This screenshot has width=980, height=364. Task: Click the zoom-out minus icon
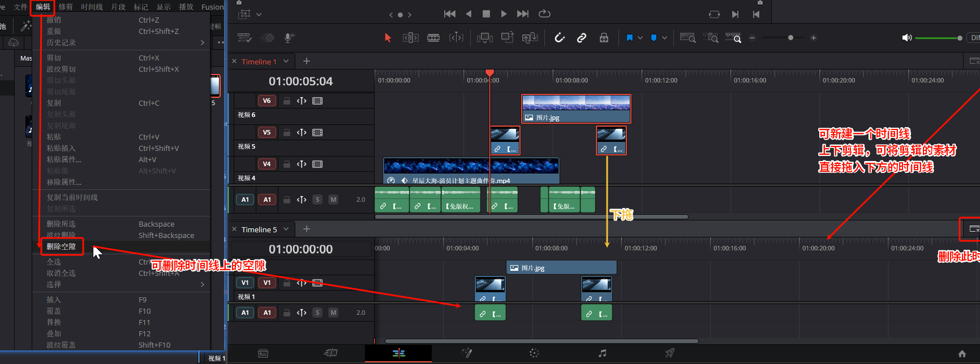[x=752, y=38]
